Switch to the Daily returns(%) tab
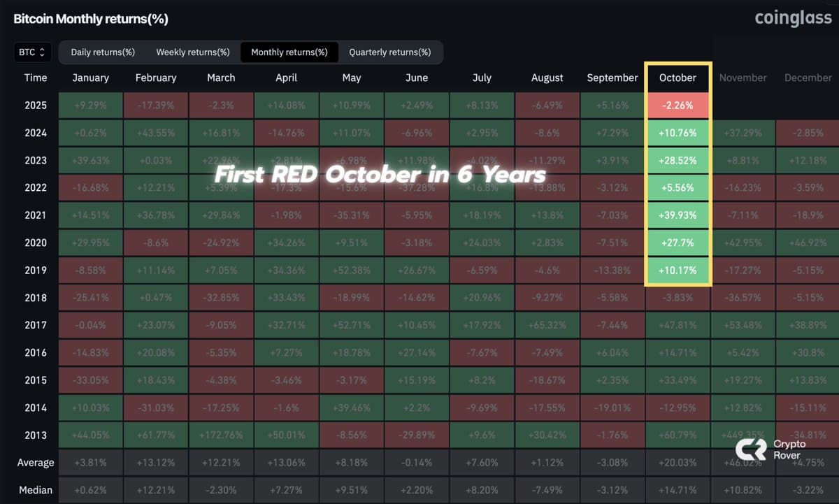 [102, 52]
